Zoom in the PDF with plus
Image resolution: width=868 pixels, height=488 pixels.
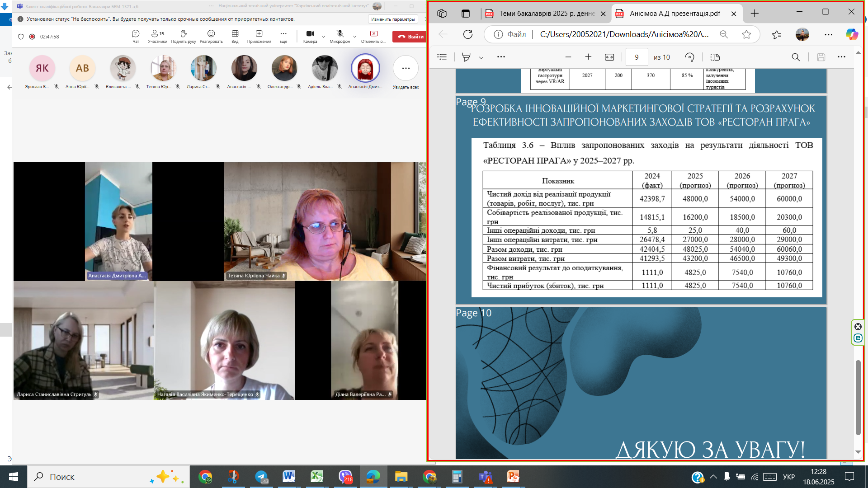click(x=588, y=57)
